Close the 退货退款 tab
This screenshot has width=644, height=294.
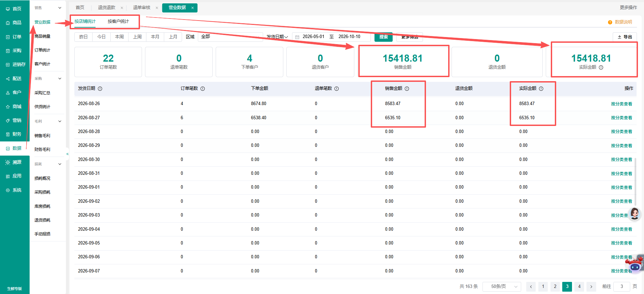click(122, 8)
